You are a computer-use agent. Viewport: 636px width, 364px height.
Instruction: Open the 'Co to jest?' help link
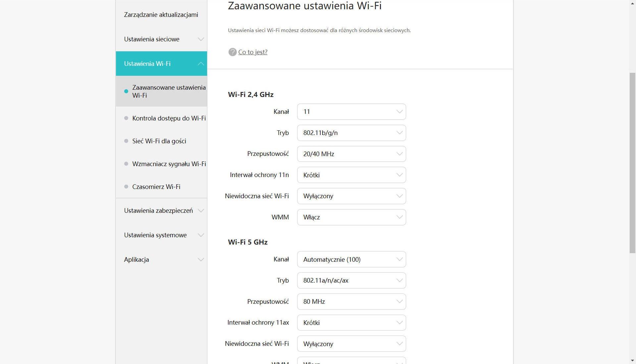pos(253,52)
